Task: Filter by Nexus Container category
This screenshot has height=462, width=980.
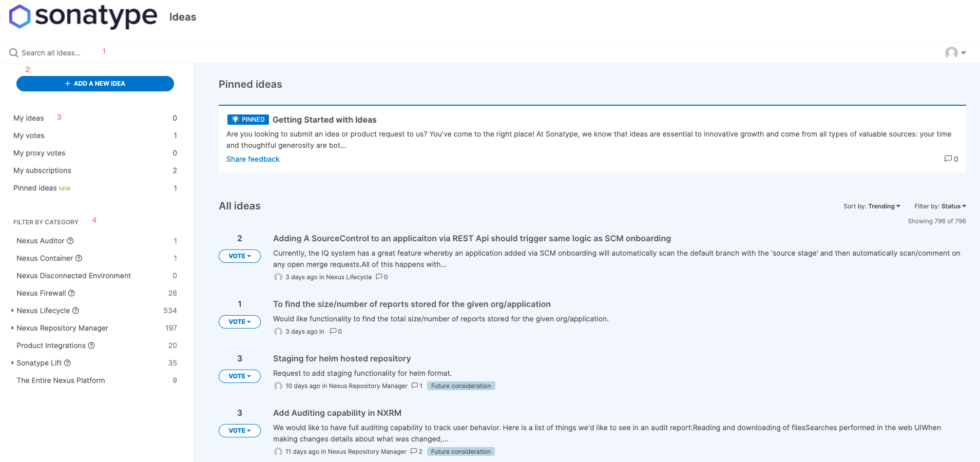Action: 45,258
